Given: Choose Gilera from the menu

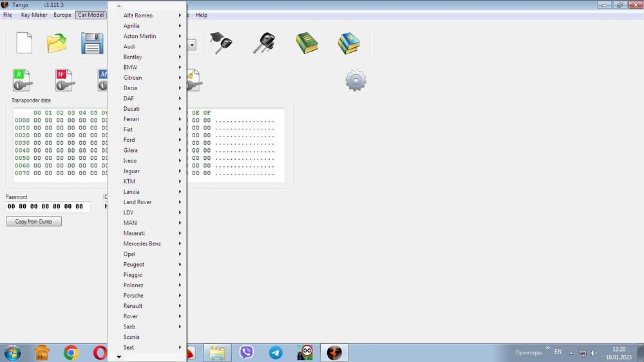Looking at the screenshot, I should pyautogui.click(x=147, y=150).
